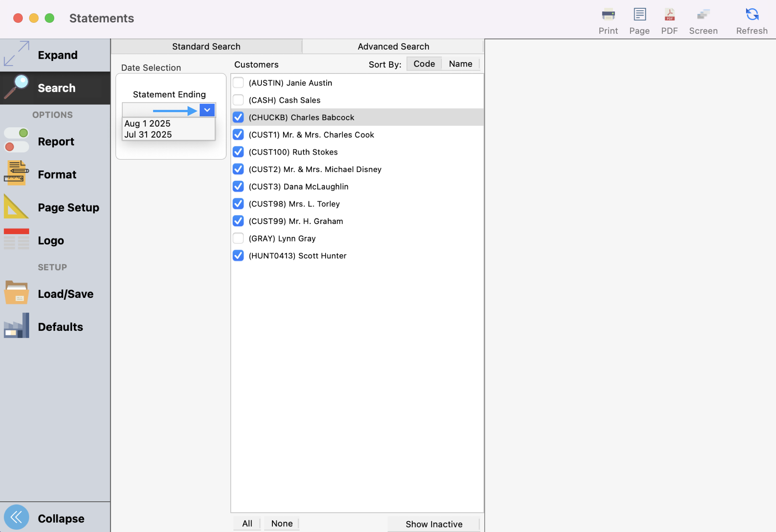Click None to deselect all customers

pyautogui.click(x=281, y=523)
